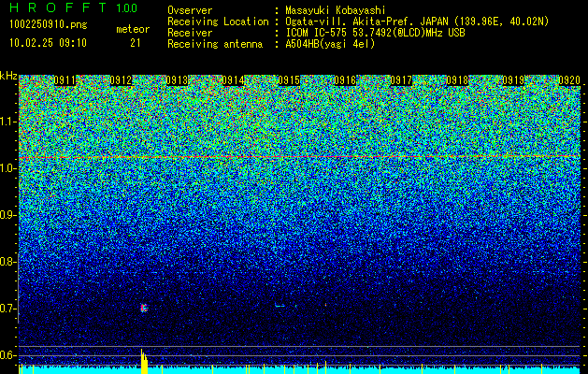Image resolution: width=588 pixels, height=374 pixels.
Task: Click the 0919 time marker
Action: 513,80
